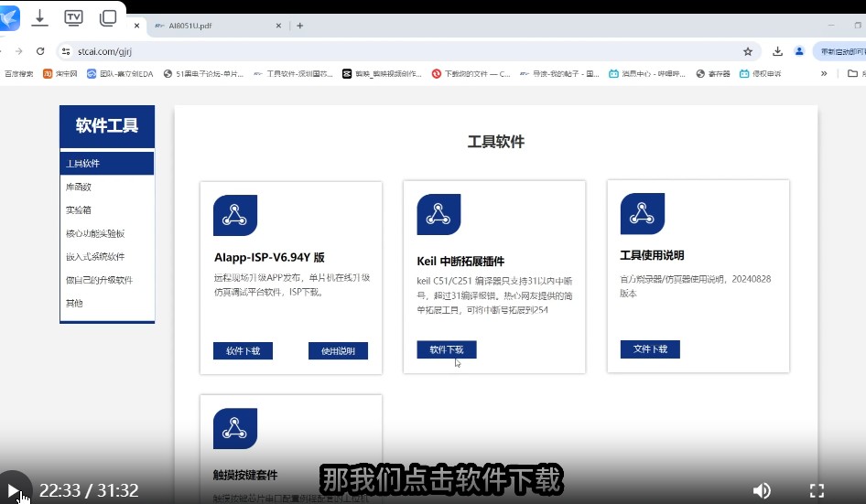Image resolution: width=866 pixels, height=504 pixels.
Task: Open the 51黑电子论坛 bookmark
Action: (203, 73)
